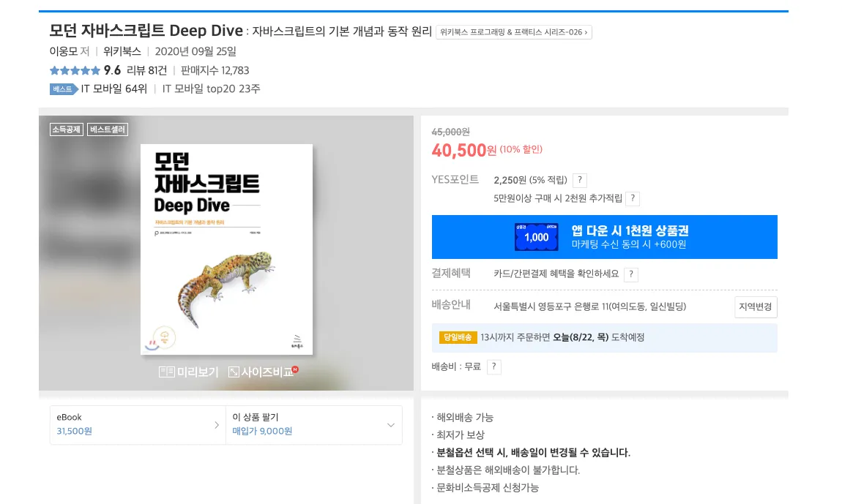
Task: Open the 미리보기 book preview icon
Action: pos(166,372)
